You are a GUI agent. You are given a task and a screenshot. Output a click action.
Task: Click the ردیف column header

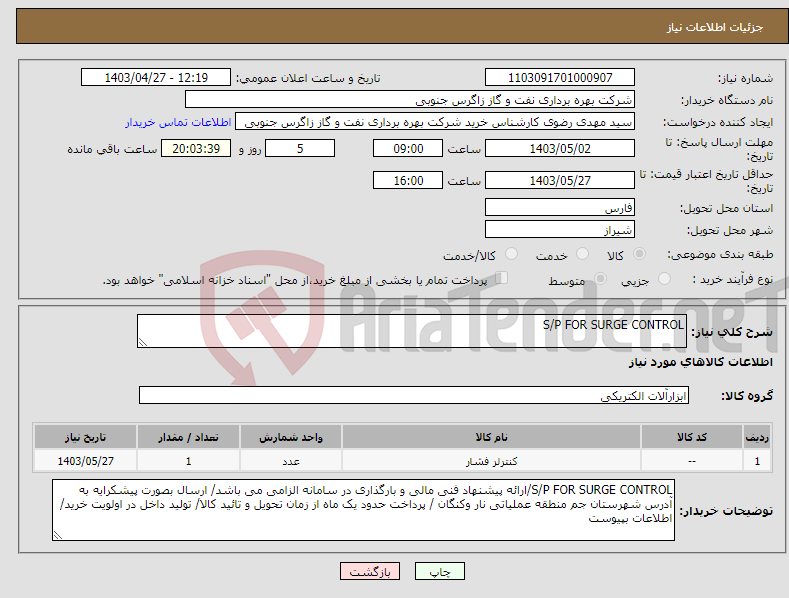(x=757, y=437)
